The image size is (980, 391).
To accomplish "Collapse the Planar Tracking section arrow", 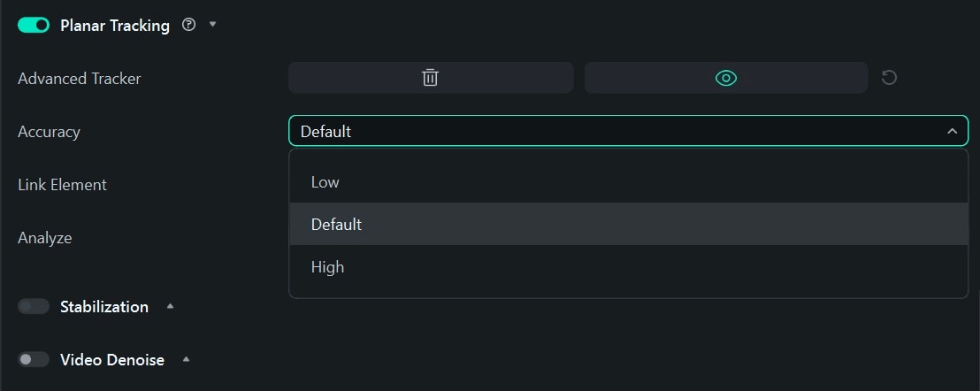I will 212,25.
